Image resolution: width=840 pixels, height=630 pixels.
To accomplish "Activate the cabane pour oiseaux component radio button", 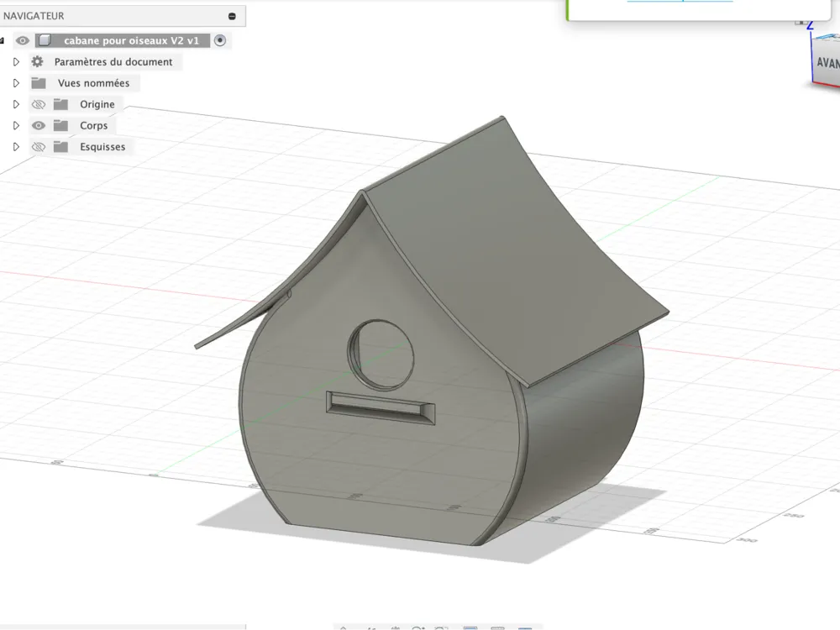I will click(220, 40).
